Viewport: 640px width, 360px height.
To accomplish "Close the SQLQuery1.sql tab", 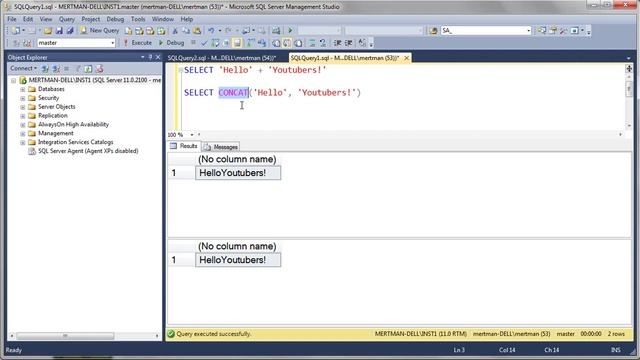I will point(407,58).
